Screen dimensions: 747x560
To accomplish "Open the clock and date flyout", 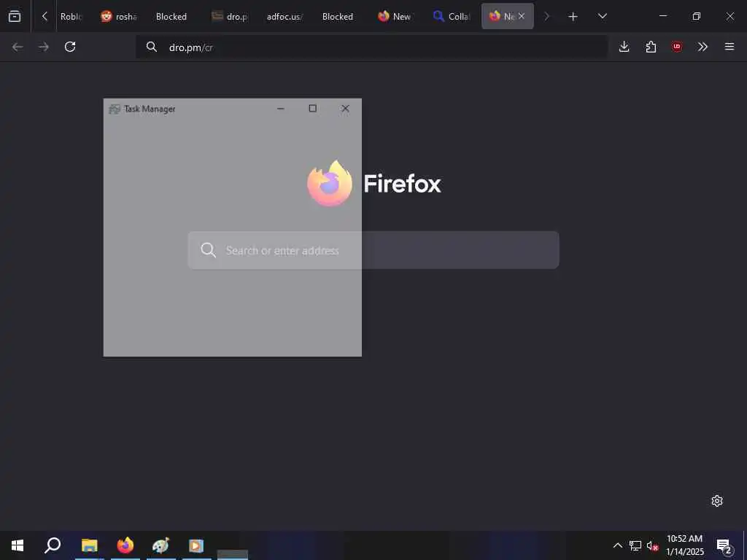I will coord(685,545).
